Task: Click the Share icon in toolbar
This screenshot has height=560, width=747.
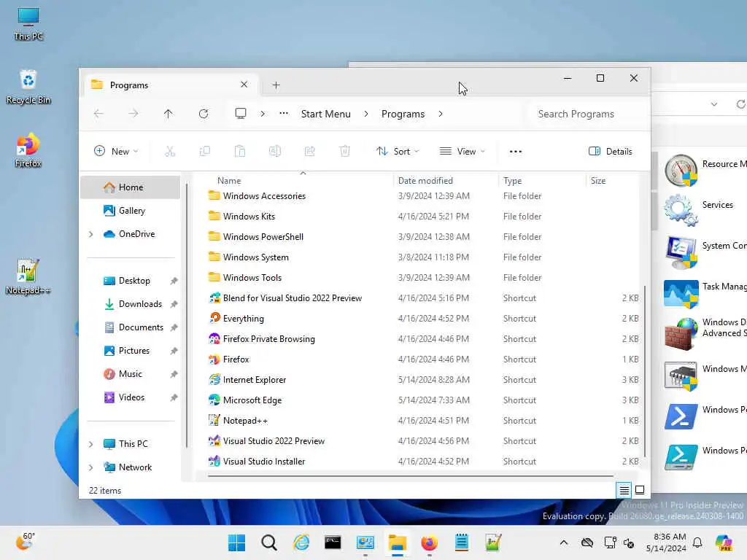Action: point(309,152)
